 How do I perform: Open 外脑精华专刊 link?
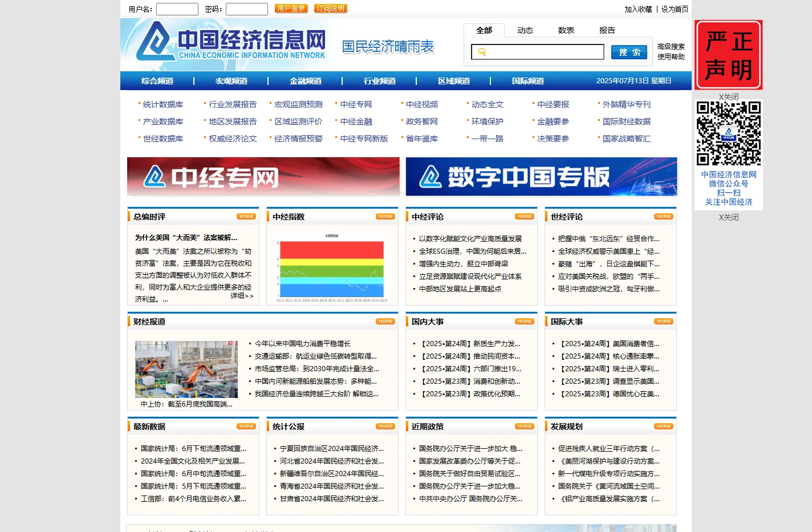(x=627, y=104)
